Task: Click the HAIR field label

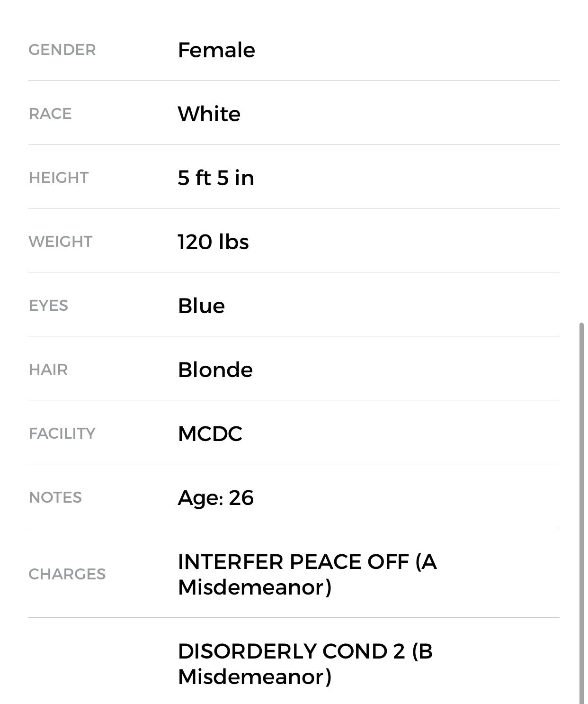Action: tap(48, 370)
